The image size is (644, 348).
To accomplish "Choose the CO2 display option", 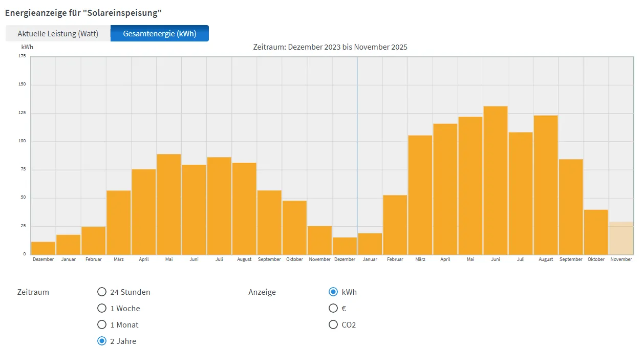I will [333, 325].
